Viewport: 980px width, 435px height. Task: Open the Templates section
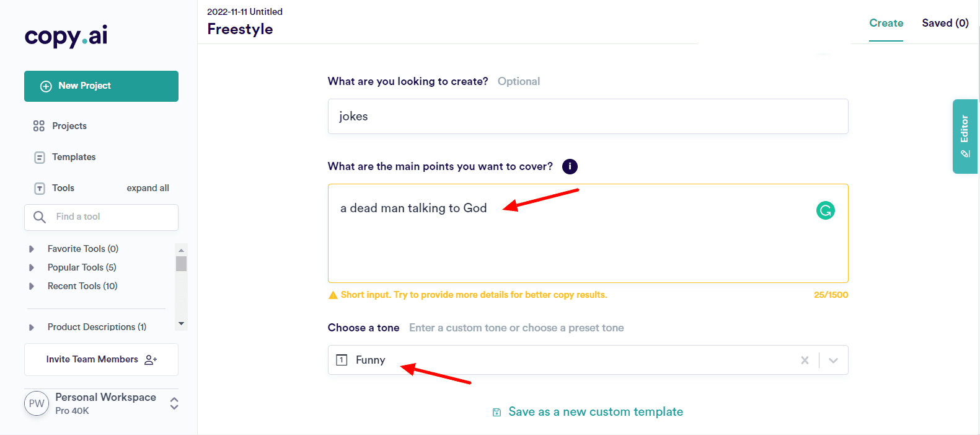click(x=73, y=157)
